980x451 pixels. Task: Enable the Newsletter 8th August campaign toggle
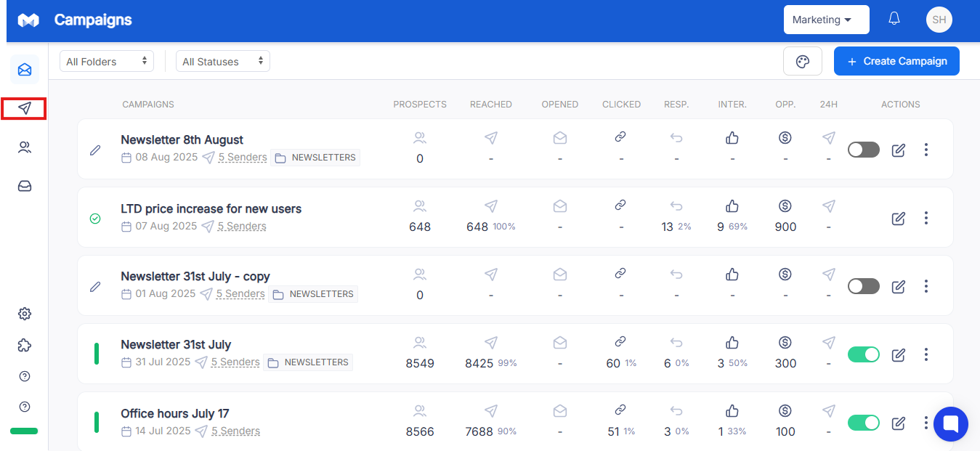pos(864,150)
